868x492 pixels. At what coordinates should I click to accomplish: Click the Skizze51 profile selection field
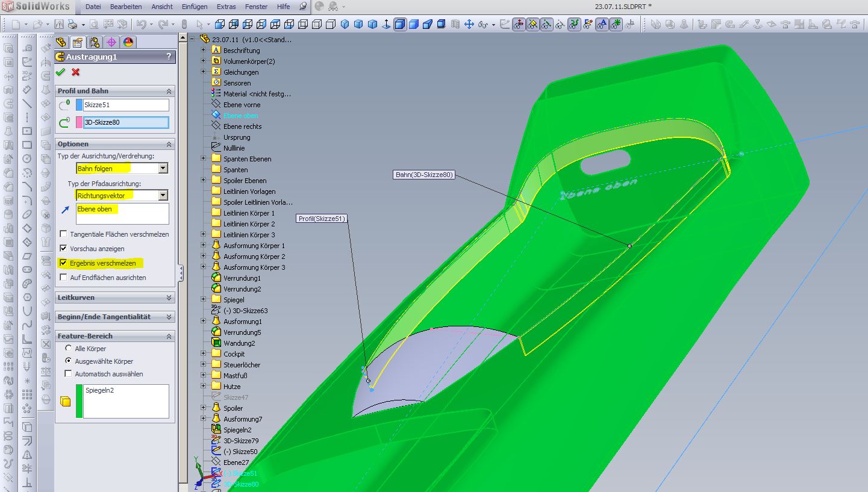click(126, 105)
